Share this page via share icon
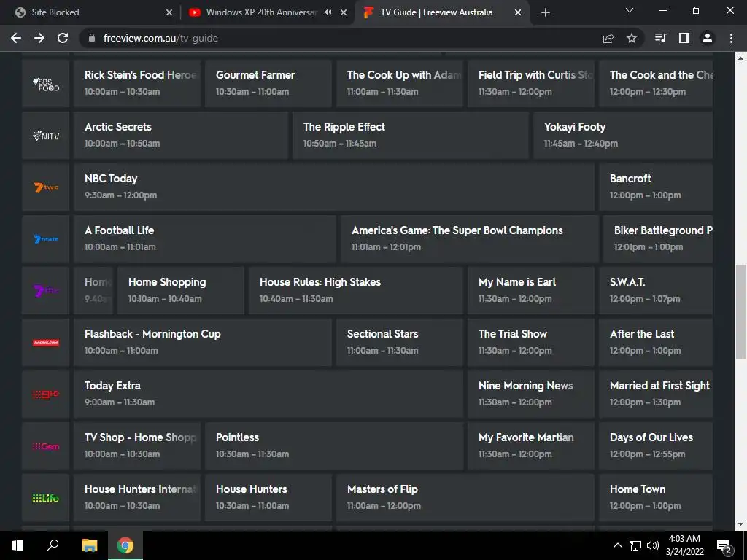This screenshot has width=747, height=560. click(x=608, y=38)
